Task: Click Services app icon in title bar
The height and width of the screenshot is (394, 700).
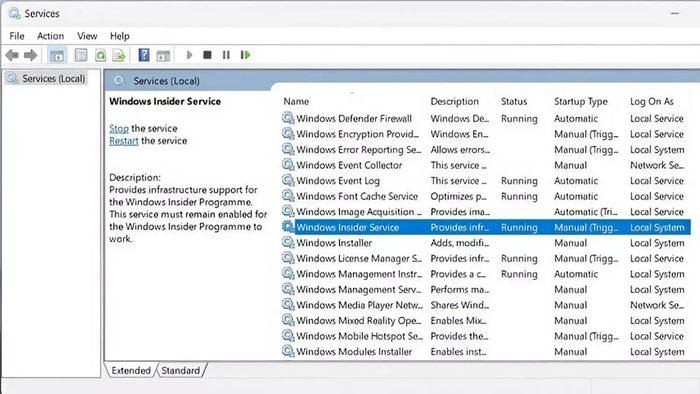Action: [14, 13]
